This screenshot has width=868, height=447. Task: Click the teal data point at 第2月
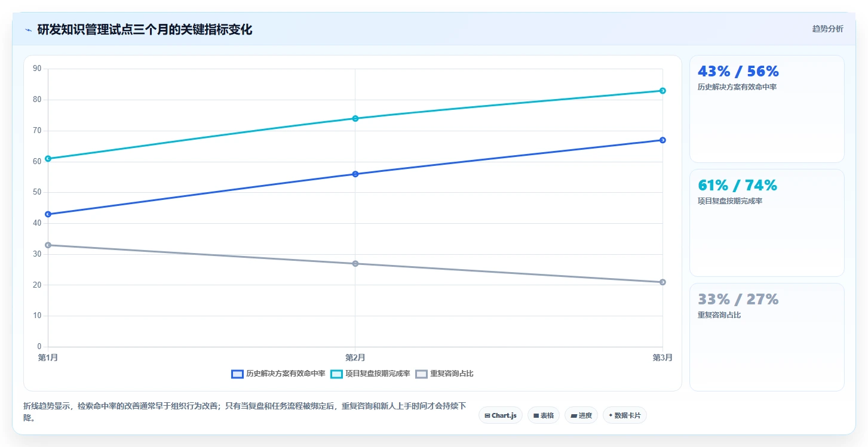point(355,118)
